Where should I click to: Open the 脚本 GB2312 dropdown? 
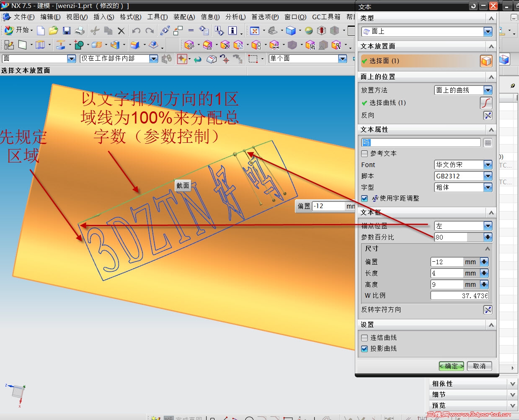488,176
